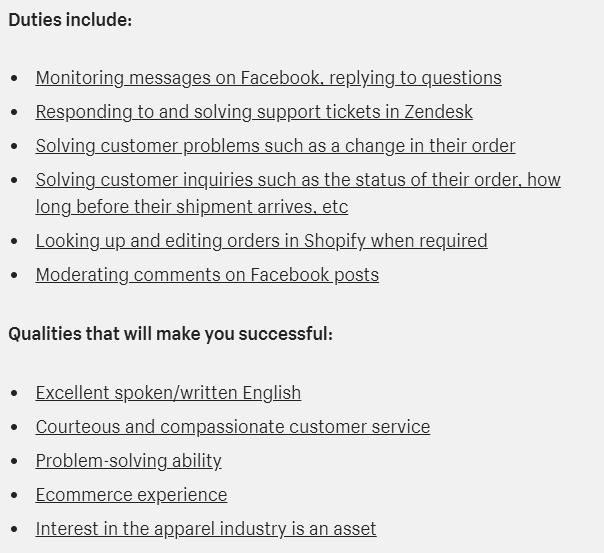Click the Solving customer inquiries link
This screenshot has width=604, height=553.
click(x=298, y=180)
